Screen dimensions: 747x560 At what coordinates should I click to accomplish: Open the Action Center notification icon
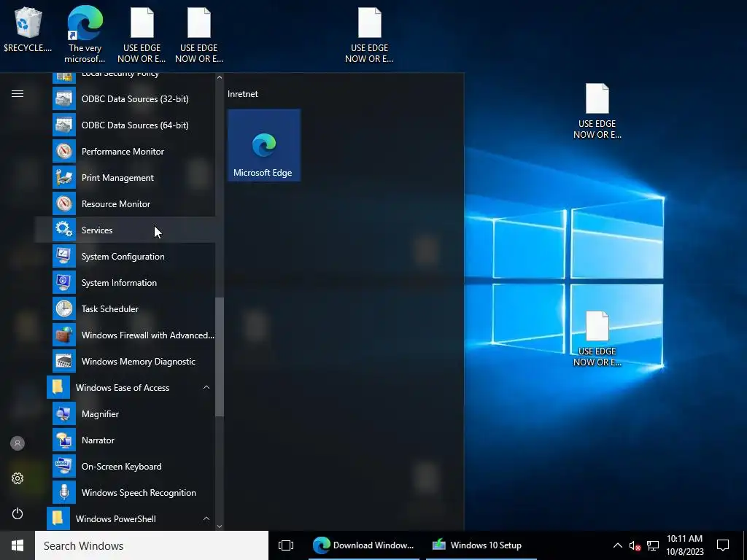[x=723, y=545]
